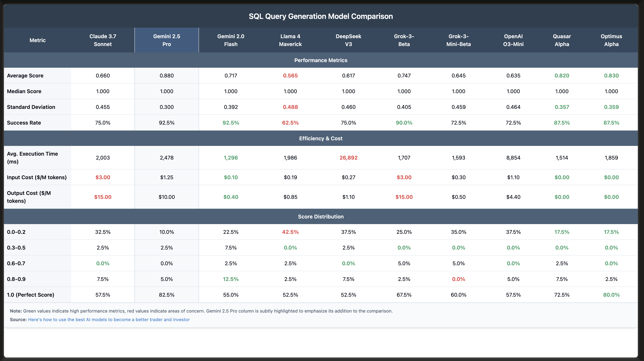The height and width of the screenshot is (361, 644).
Task: Select the Optimus Alpha column header
Action: tap(611, 40)
